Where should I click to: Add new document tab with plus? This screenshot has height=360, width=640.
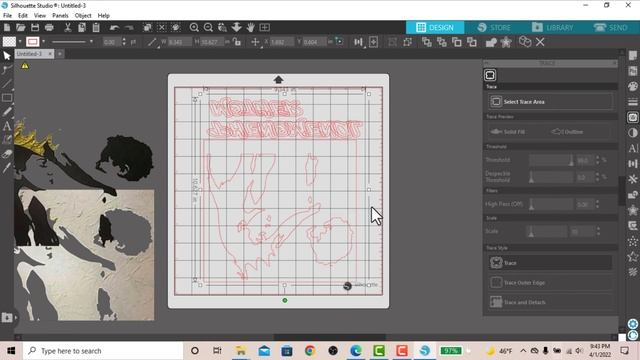pos(60,53)
